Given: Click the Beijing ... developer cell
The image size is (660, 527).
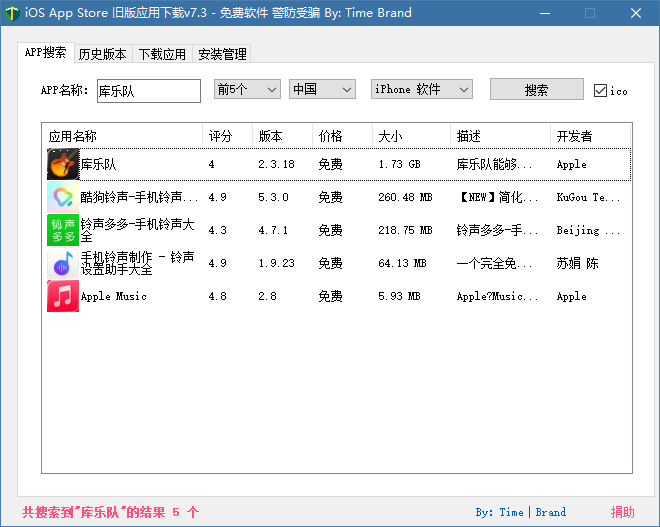Looking at the screenshot, I should [588, 230].
